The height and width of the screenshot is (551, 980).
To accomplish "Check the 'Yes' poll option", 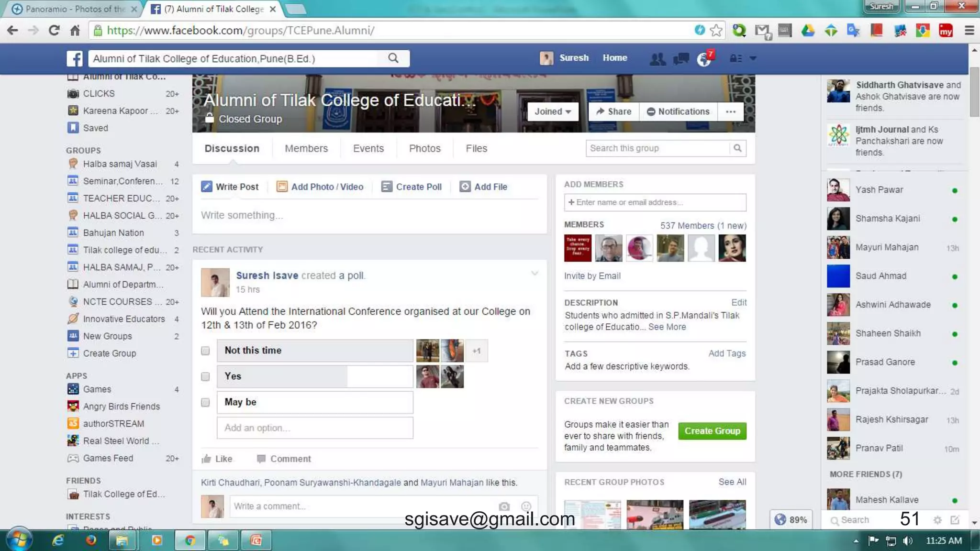I will tap(205, 376).
